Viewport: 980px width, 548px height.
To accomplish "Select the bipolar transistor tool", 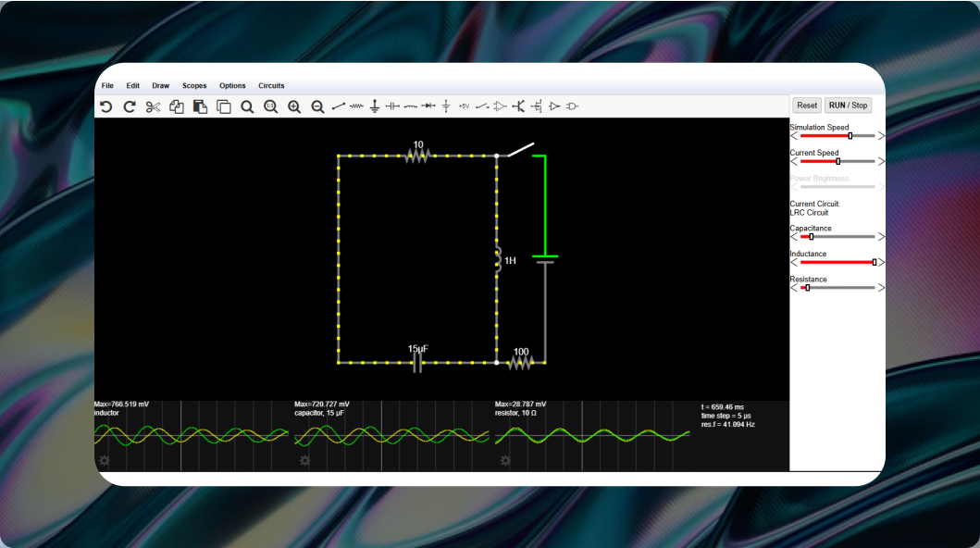I will (518, 106).
